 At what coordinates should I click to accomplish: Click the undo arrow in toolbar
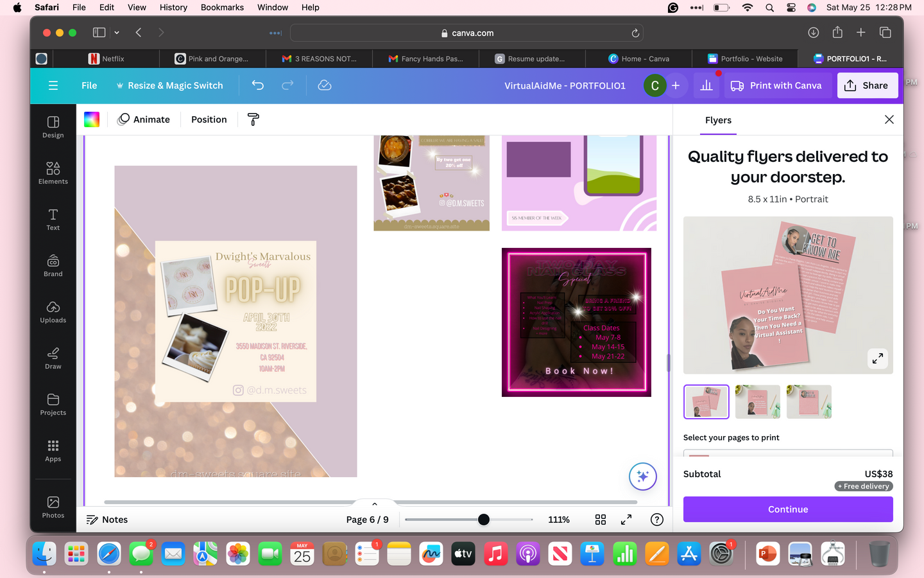pos(258,85)
